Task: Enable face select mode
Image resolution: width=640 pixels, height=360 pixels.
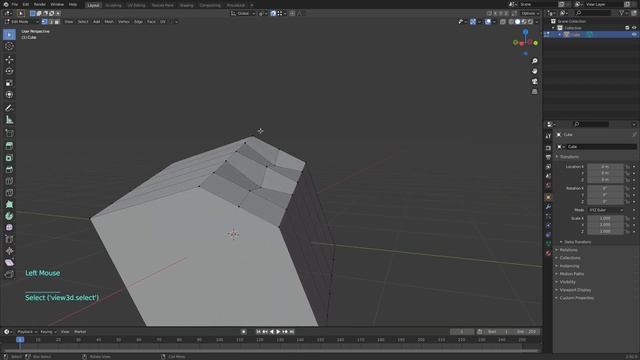Action: [x=57, y=22]
